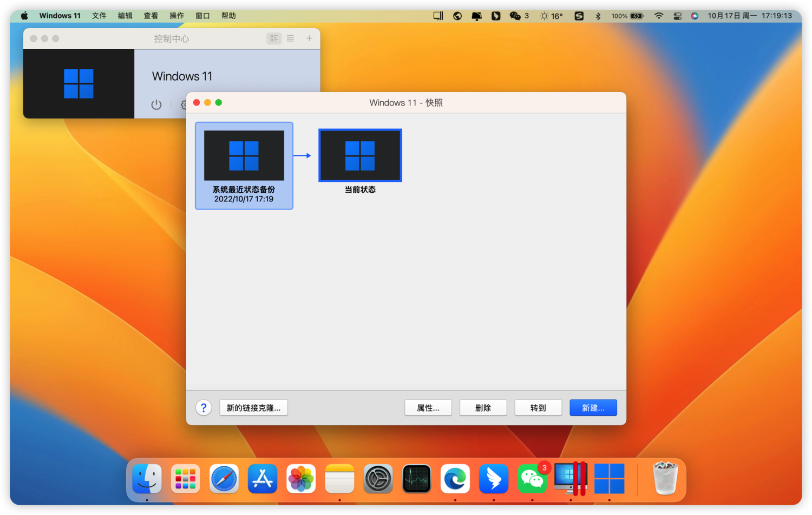Open the 操作 menu
This screenshot has height=515, width=812.
(x=176, y=16)
